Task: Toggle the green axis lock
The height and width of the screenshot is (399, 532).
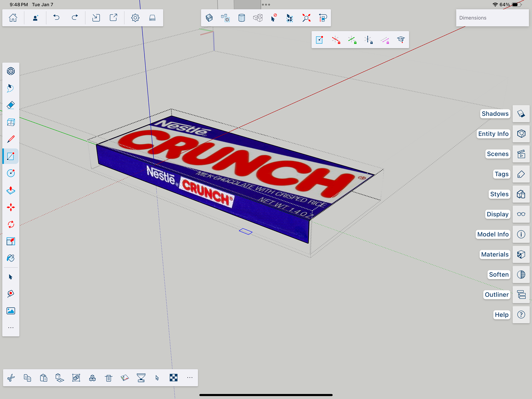Action: coord(352,40)
